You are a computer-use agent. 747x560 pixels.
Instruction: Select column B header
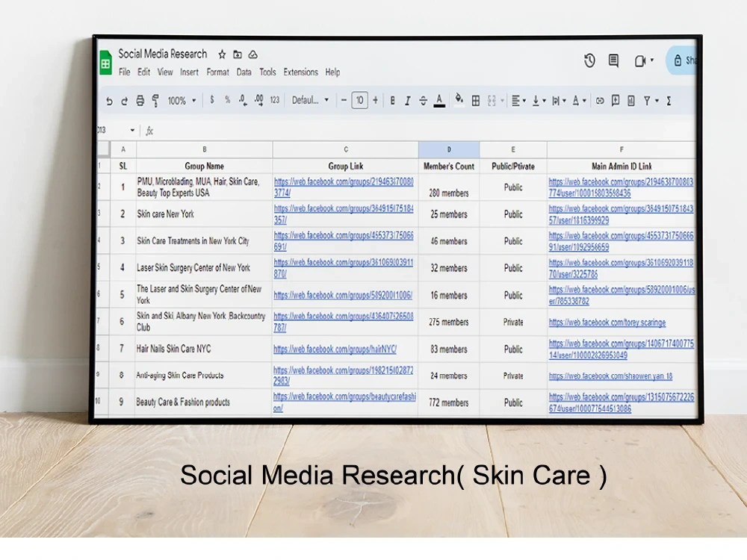pyautogui.click(x=205, y=149)
